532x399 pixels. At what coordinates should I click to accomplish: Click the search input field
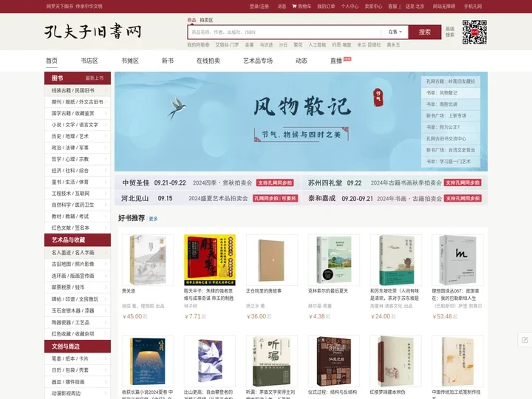click(284, 33)
